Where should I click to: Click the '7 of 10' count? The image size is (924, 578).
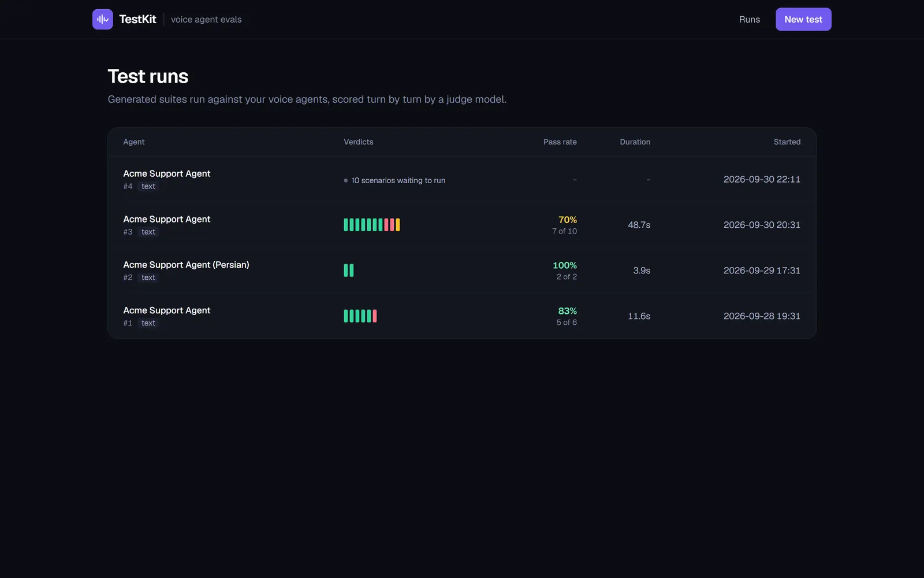(564, 231)
